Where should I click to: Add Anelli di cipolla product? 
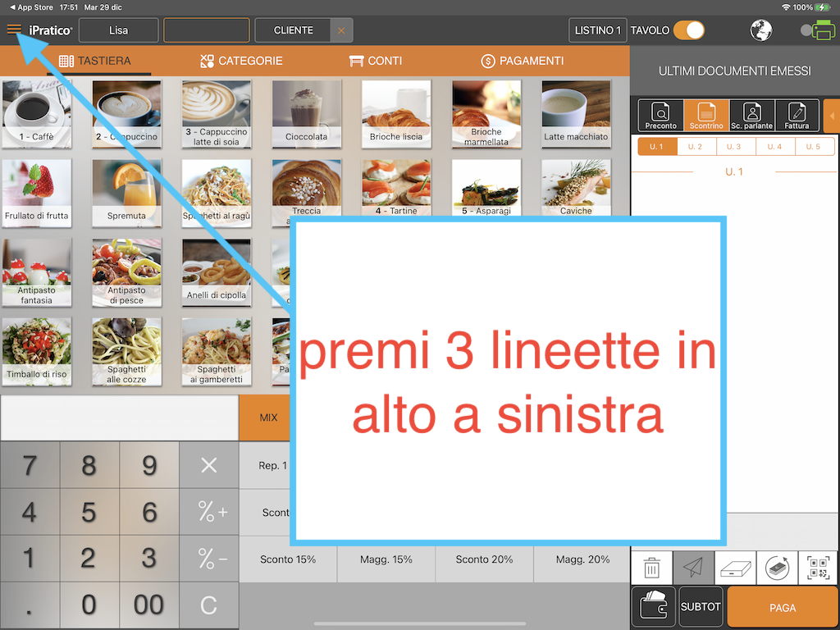pos(217,272)
